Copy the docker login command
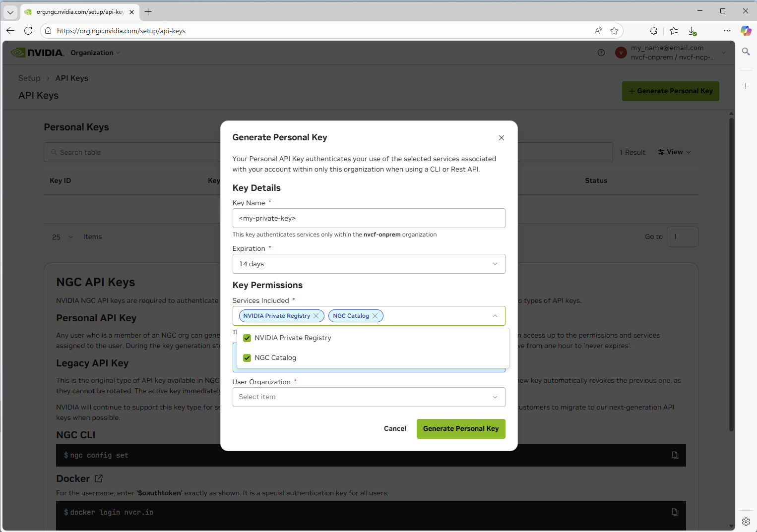Screen dimensions: 757x532 click(x=675, y=512)
